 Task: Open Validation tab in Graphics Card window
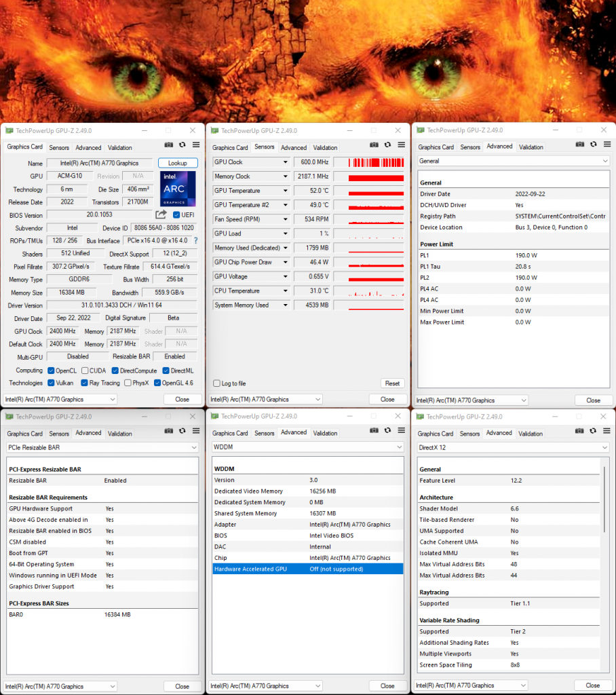pos(119,147)
